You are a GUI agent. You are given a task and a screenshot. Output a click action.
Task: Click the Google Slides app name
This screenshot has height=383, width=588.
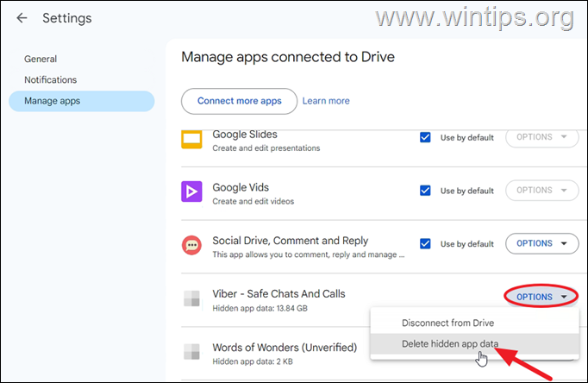(245, 135)
